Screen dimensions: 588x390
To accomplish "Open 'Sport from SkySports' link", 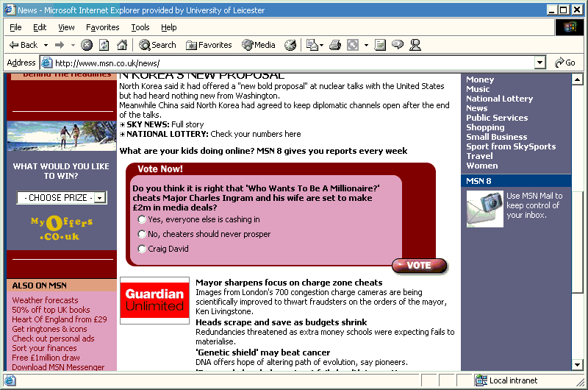I will (x=511, y=146).
